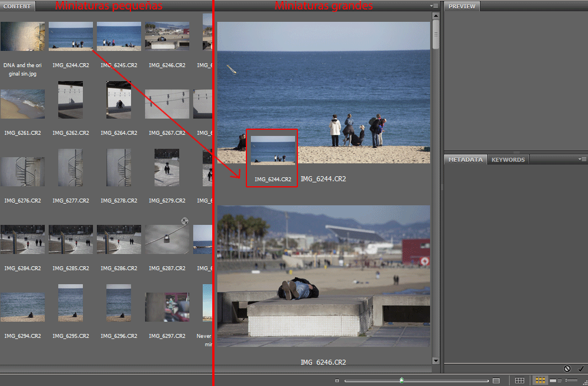Viewport: 588px width, 386px height.
Task: Switch to the KEYWORDS tab
Action: 508,159
